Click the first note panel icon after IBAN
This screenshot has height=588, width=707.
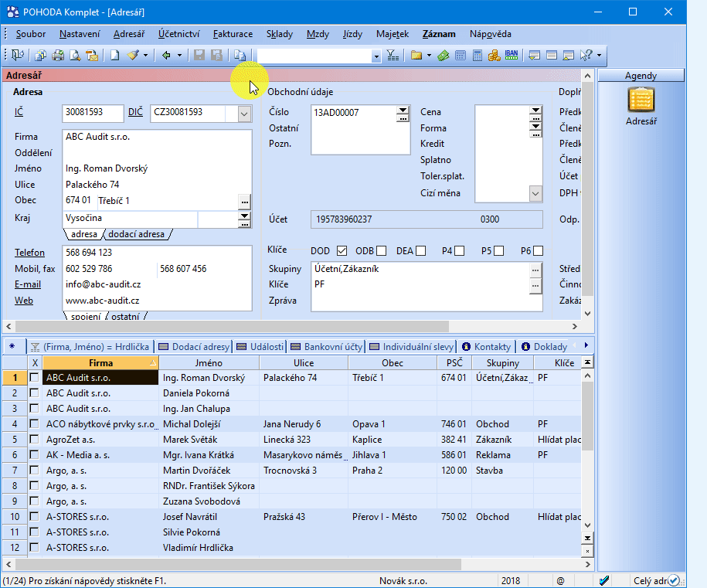[x=535, y=56]
